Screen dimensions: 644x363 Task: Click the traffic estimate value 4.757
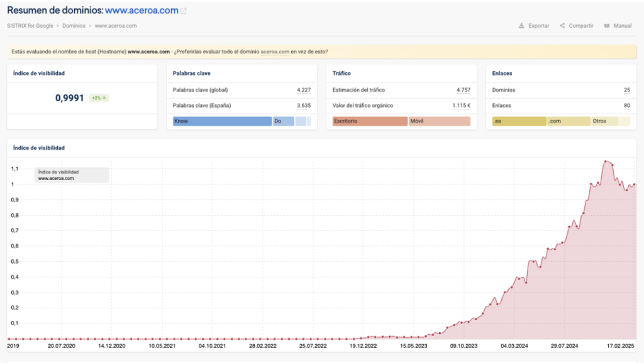[464, 90]
